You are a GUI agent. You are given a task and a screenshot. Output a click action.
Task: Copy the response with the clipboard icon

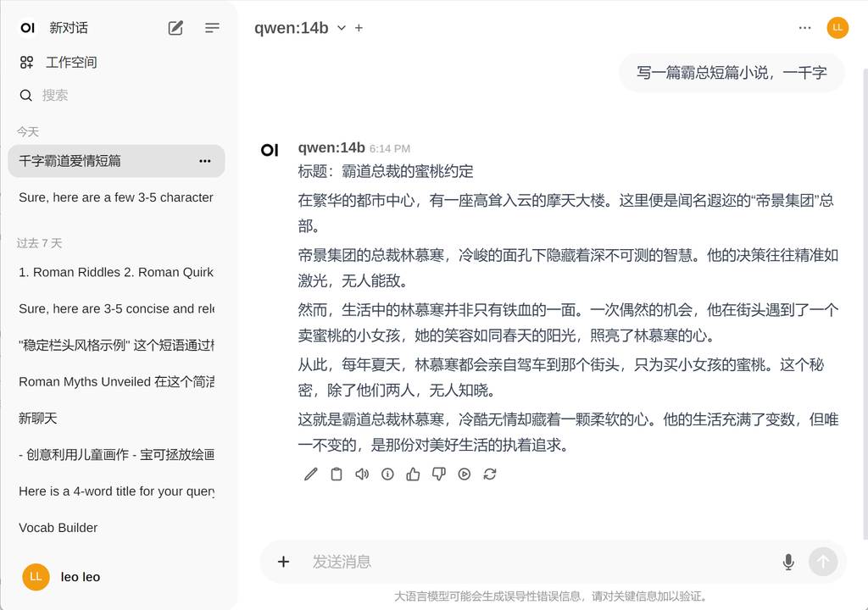[x=337, y=474]
